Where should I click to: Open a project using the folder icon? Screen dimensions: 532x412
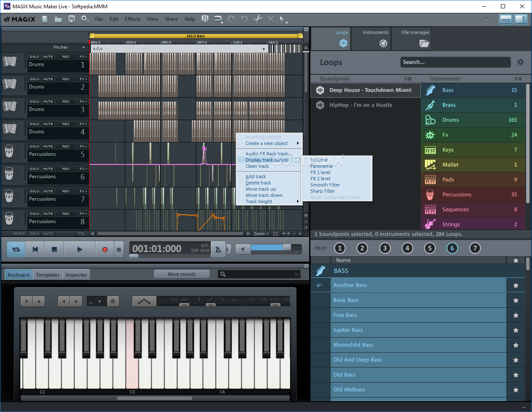(58, 19)
